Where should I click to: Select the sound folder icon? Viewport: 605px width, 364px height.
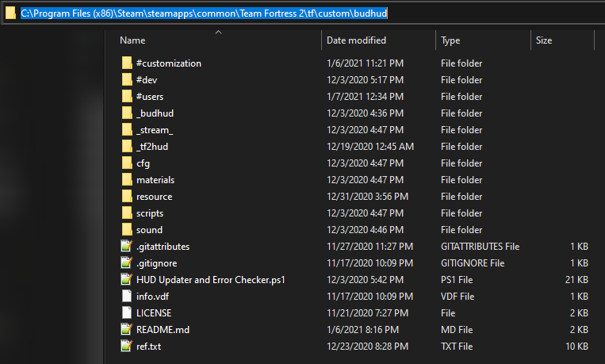point(127,230)
